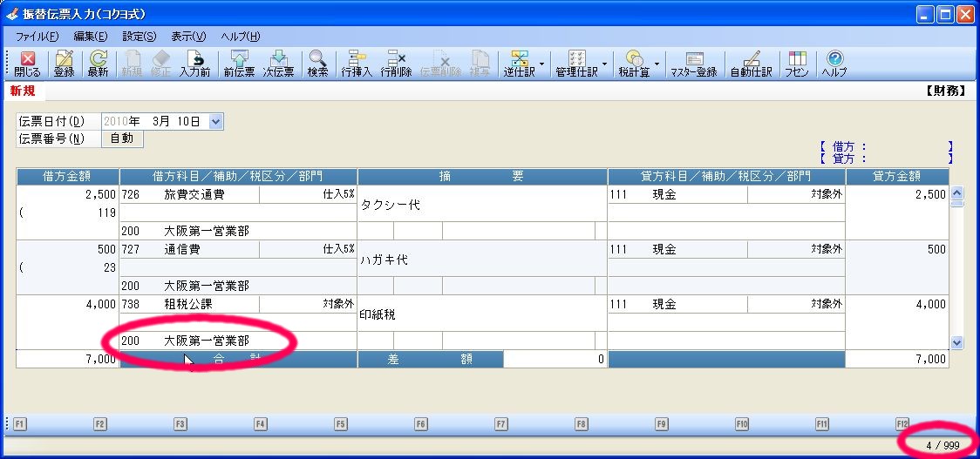The width and height of the screenshot is (980, 459).
Task: Click the F1 function key button
Action: (19, 424)
